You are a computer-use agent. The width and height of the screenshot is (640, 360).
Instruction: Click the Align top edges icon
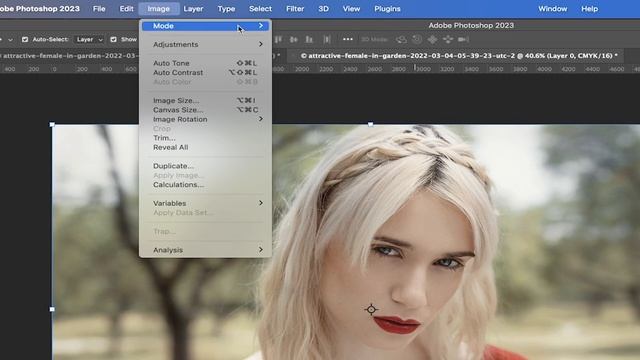point(278,40)
